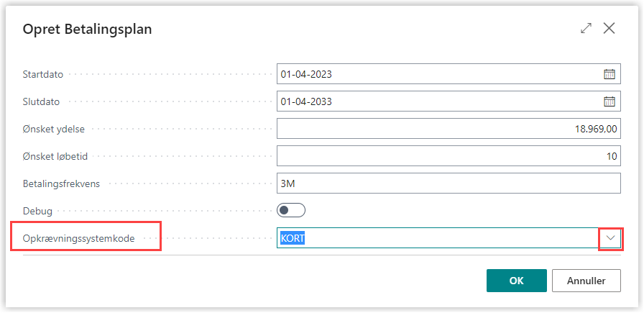Click the Slutdato label
The width and height of the screenshot is (644, 313).
click(x=42, y=101)
